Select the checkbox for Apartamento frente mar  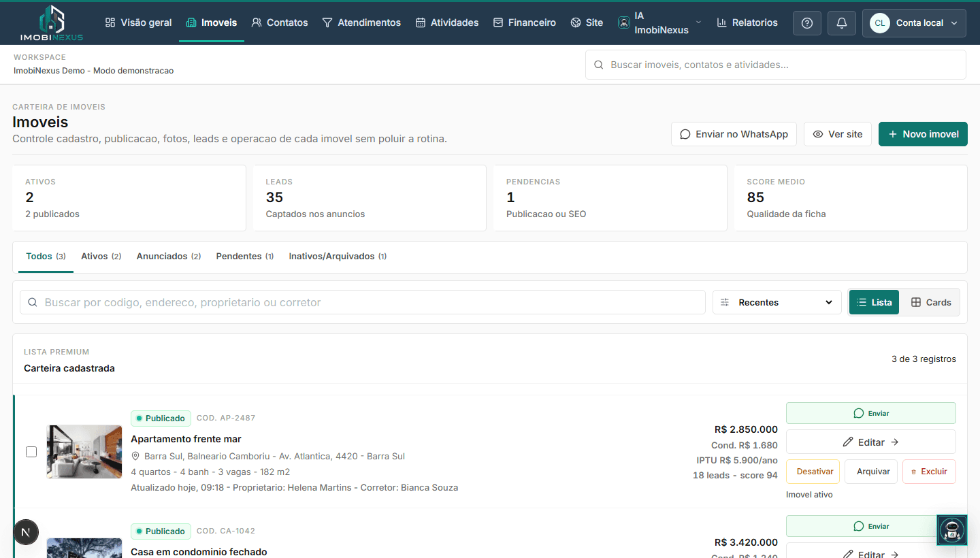coord(31,452)
